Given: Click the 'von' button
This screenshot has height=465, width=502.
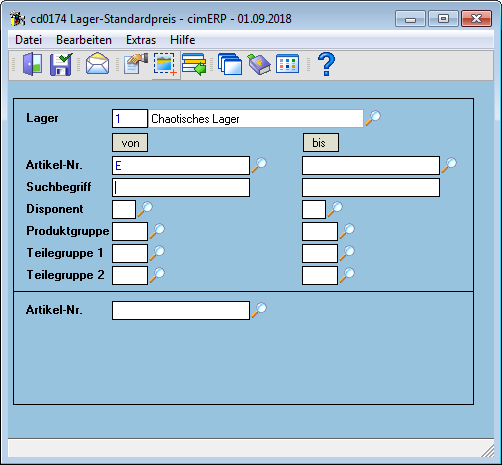Looking at the screenshot, I should point(130,143).
